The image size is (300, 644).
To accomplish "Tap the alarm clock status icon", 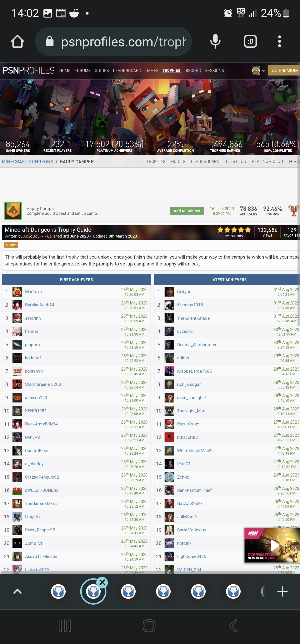I will click(228, 13).
